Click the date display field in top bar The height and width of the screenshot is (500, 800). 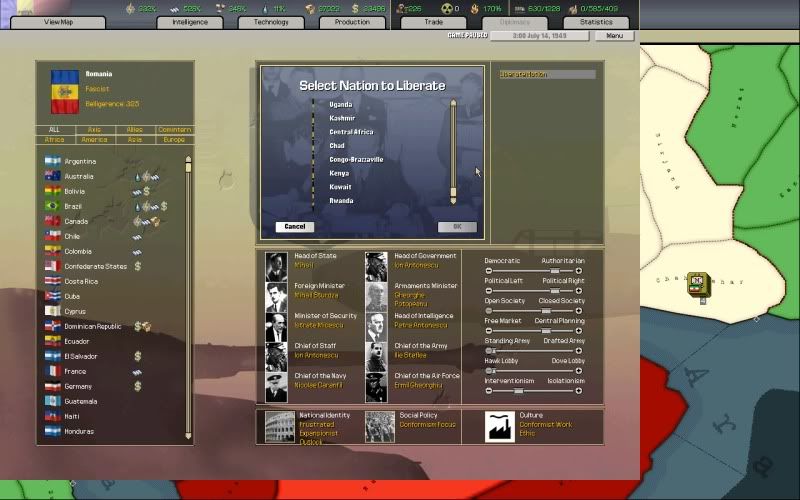click(x=539, y=36)
